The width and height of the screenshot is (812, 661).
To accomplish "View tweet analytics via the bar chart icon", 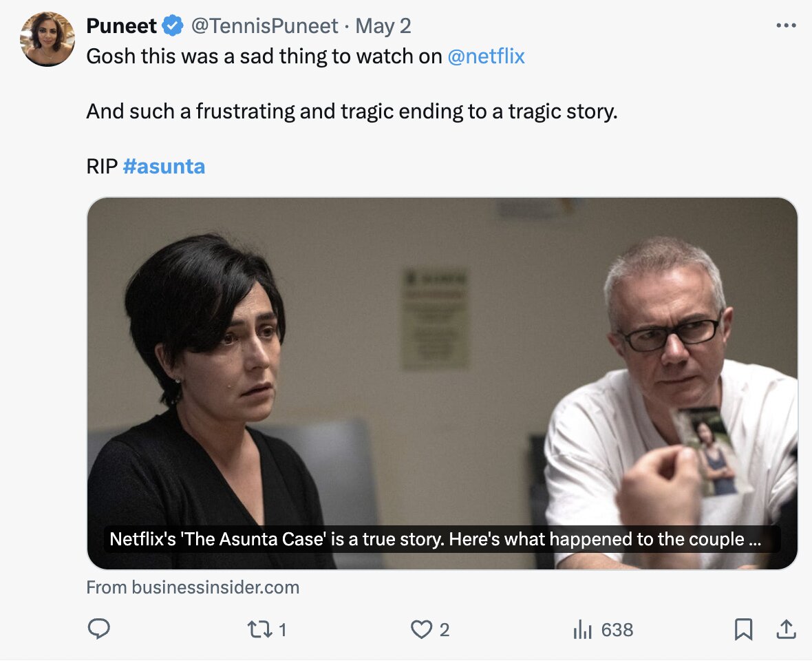I will [x=583, y=629].
